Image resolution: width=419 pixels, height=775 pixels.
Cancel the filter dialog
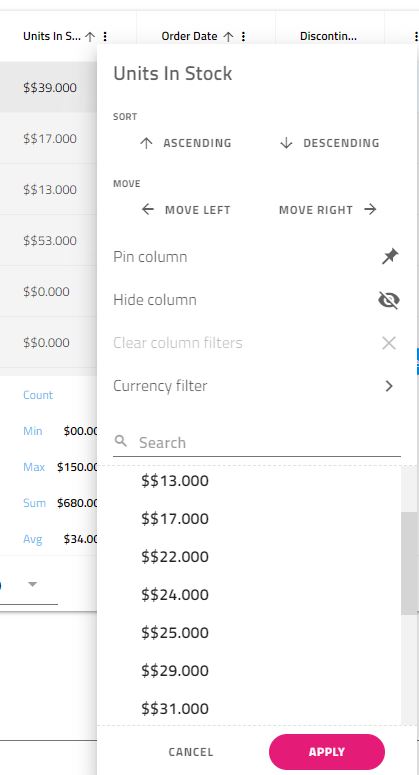[x=191, y=752]
